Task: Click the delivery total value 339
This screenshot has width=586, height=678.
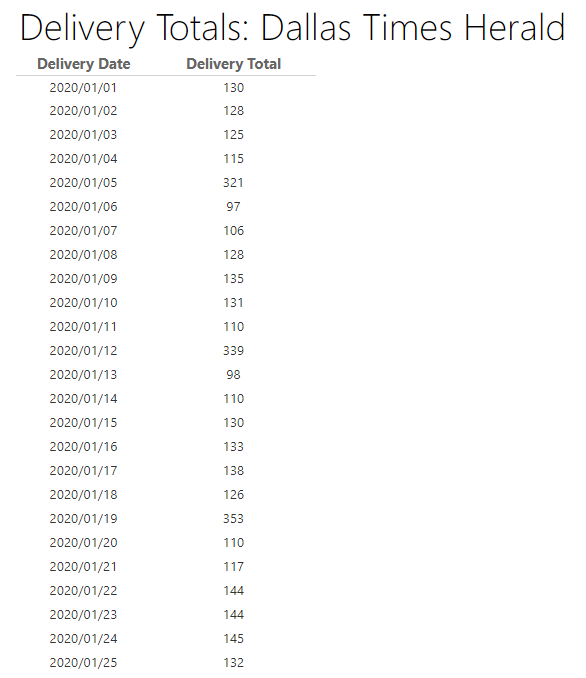Action: 234,351
